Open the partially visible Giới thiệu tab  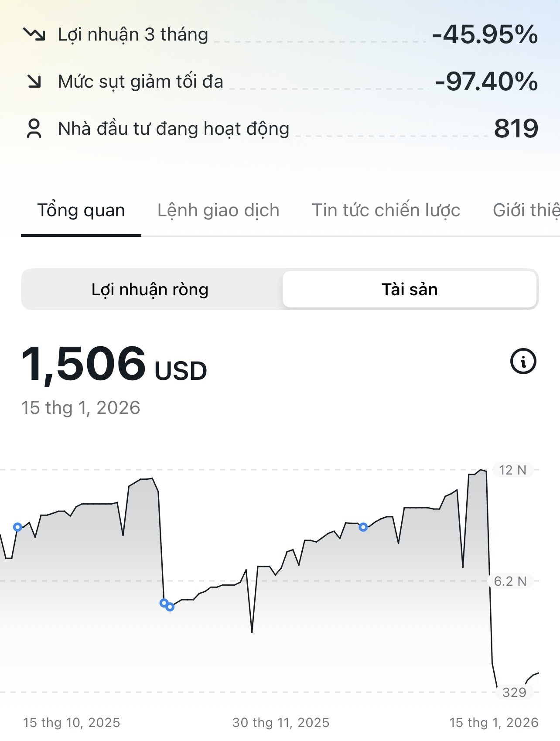(x=526, y=210)
